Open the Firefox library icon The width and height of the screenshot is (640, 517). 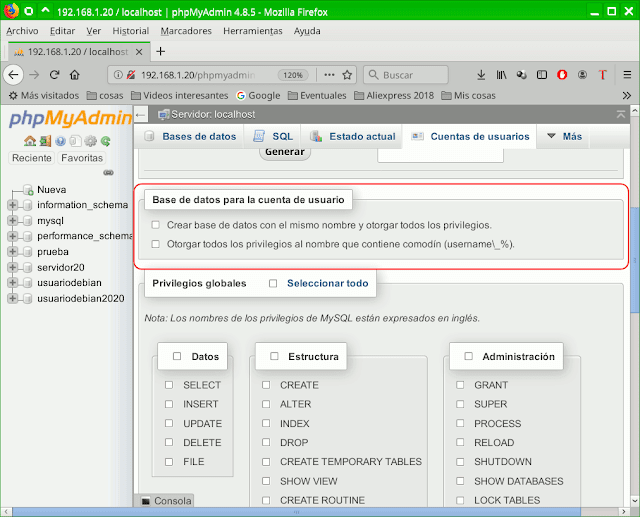(501, 75)
